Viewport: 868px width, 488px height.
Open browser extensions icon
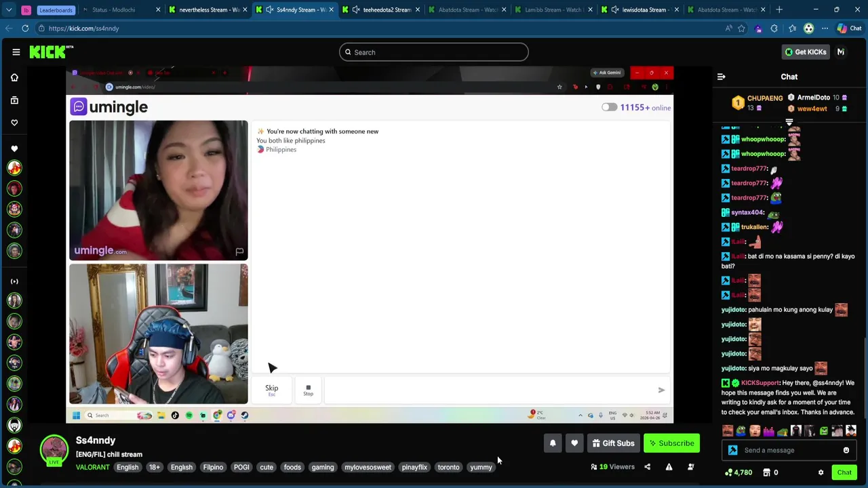(774, 28)
